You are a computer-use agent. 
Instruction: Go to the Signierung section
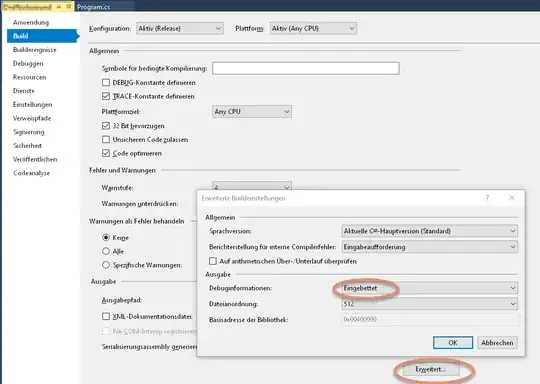tap(29, 132)
